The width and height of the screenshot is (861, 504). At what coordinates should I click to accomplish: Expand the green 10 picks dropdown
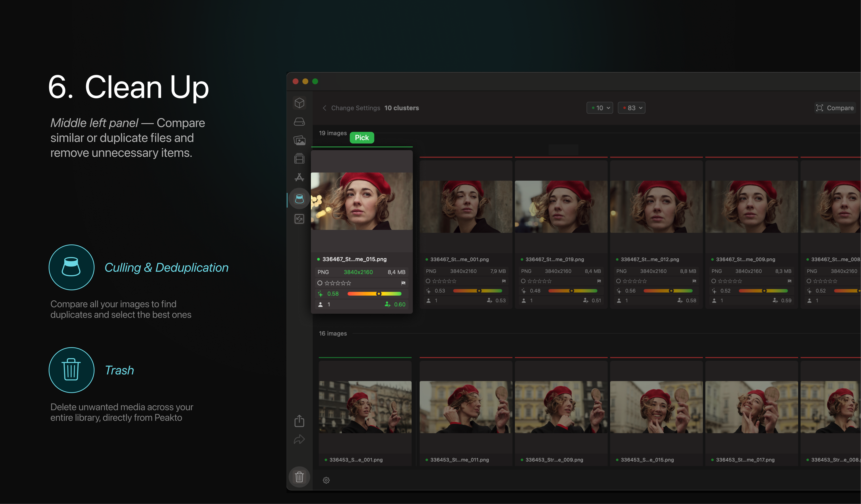pos(600,108)
